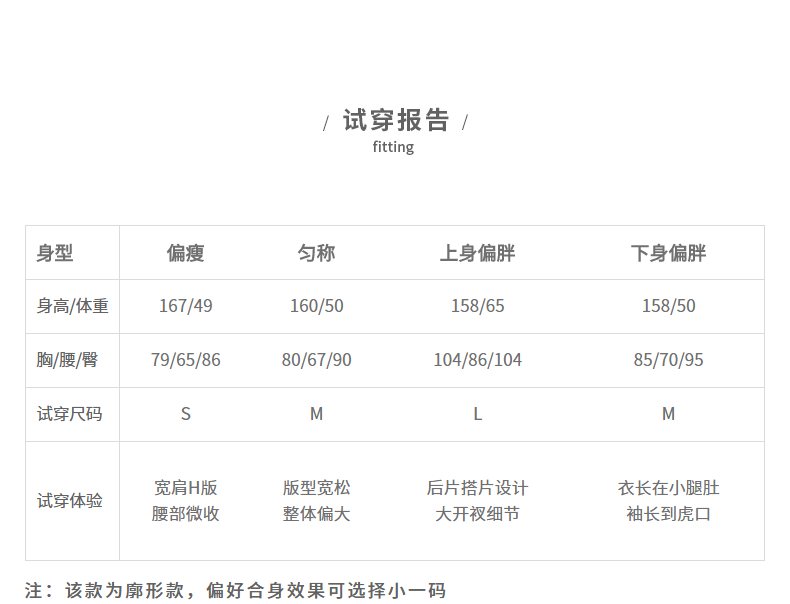The height and width of the screenshot is (604, 790).
Task: Click the 下身偏胖 column header
Action: [x=668, y=253]
